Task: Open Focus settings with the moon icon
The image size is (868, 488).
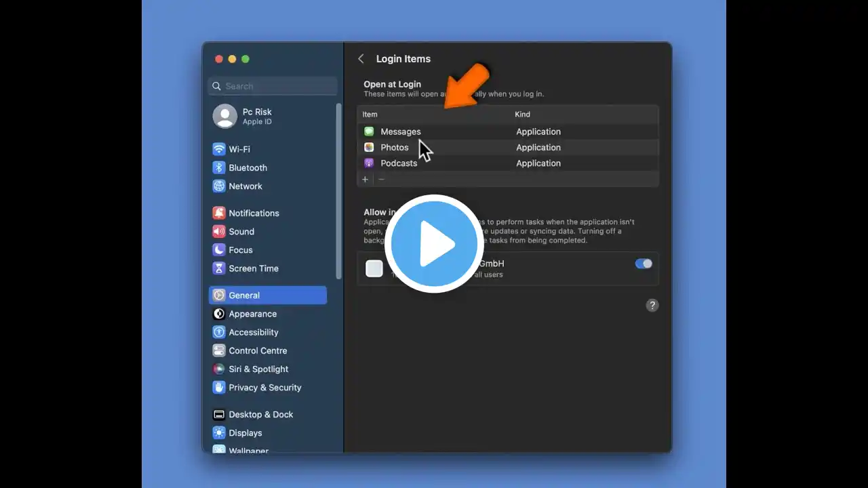Action: pos(219,249)
